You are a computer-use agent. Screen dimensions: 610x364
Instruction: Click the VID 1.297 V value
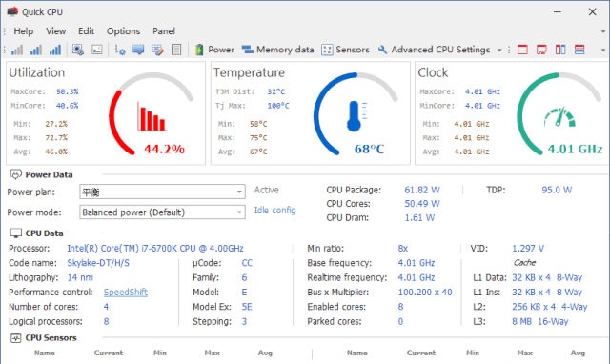pyautogui.click(x=528, y=249)
